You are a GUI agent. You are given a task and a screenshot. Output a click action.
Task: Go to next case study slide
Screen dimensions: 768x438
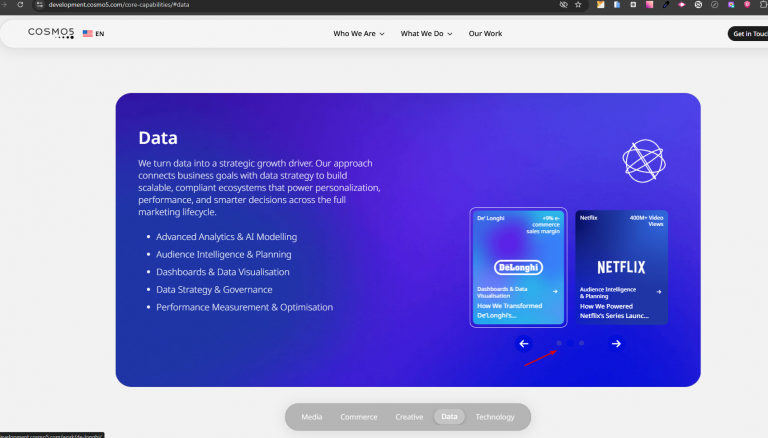[616, 343]
